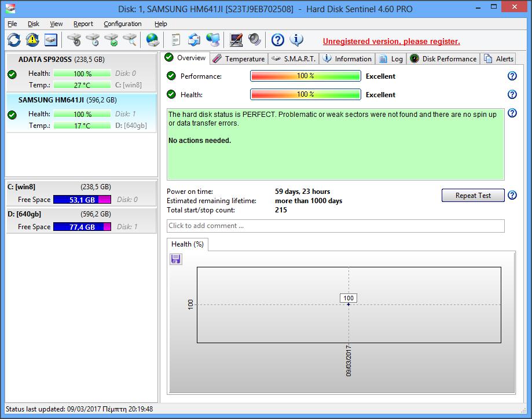Click the refresh disk status toolbar icon
Image resolution: width=532 pixels, height=419 pixels.
point(14,40)
